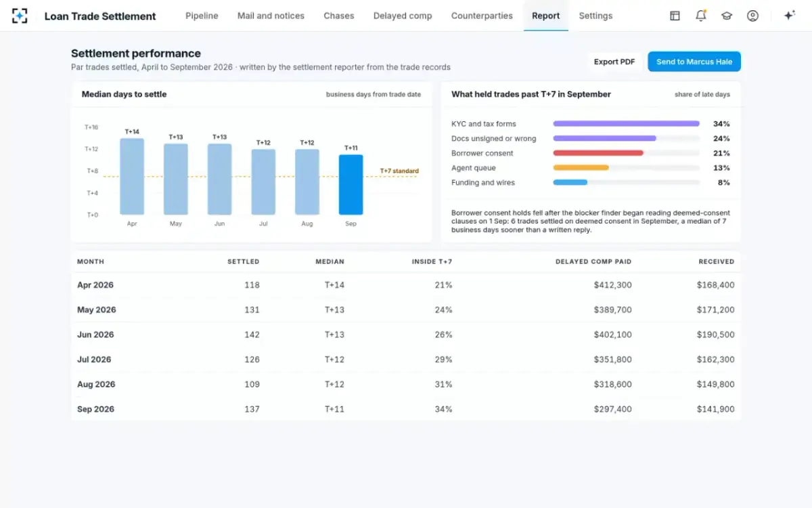
Task: Click the $389,700 delayed comp value
Action: tap(613, 310)
